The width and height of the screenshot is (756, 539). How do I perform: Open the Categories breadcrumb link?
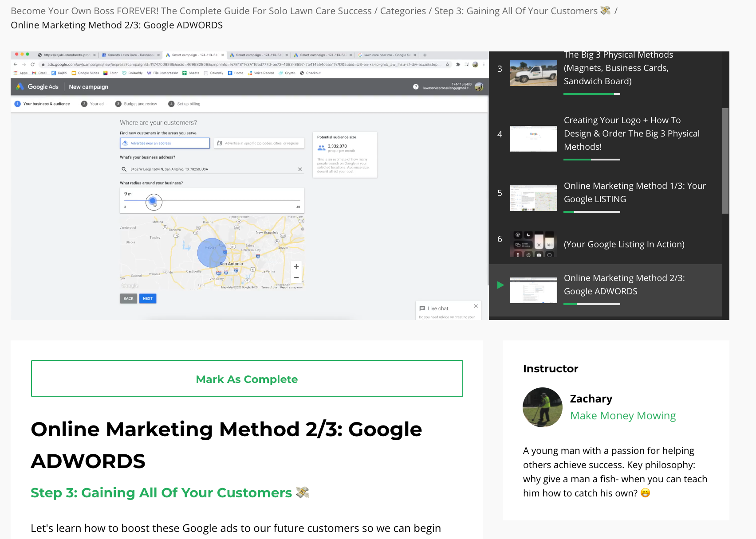[403, 11]
